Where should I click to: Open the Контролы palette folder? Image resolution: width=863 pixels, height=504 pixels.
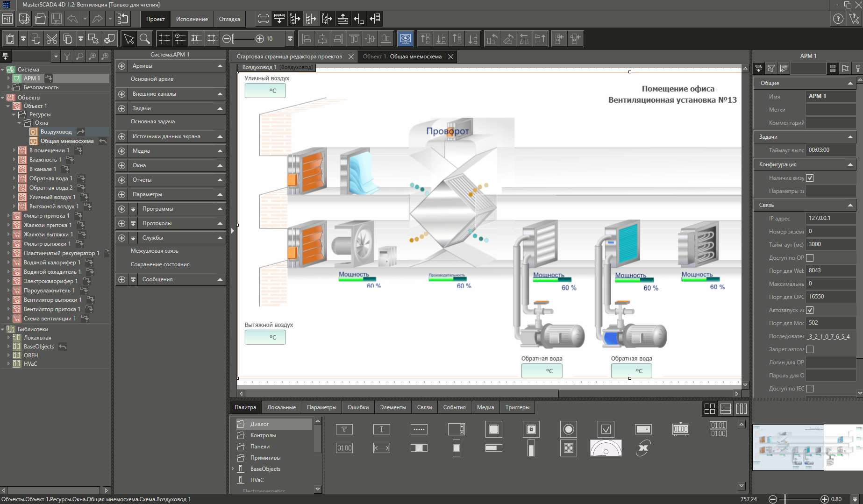(x=263, y=435)
